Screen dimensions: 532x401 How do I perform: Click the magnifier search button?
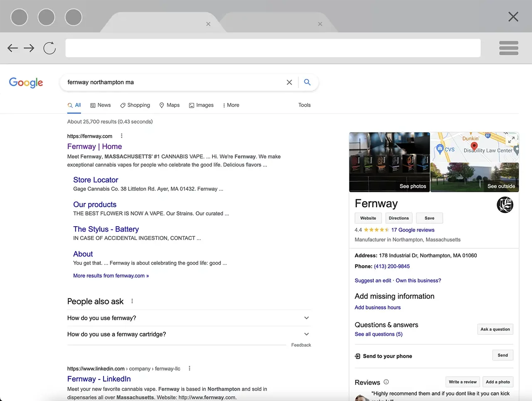tap(307, 82)
